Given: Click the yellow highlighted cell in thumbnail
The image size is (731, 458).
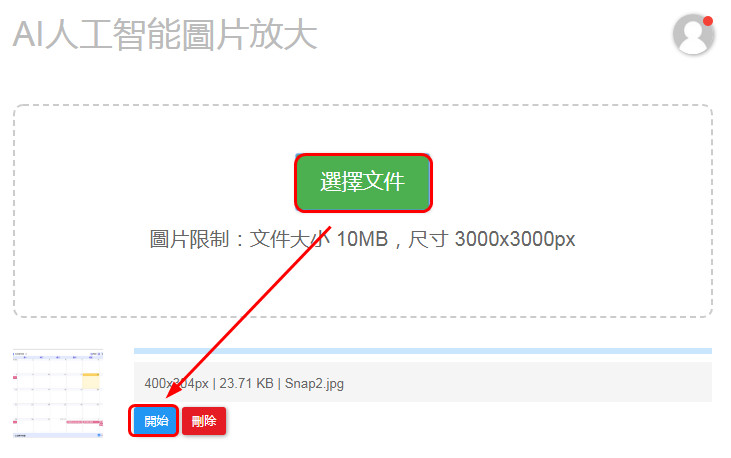Looking at the screenshot, I should coord(91,381).
